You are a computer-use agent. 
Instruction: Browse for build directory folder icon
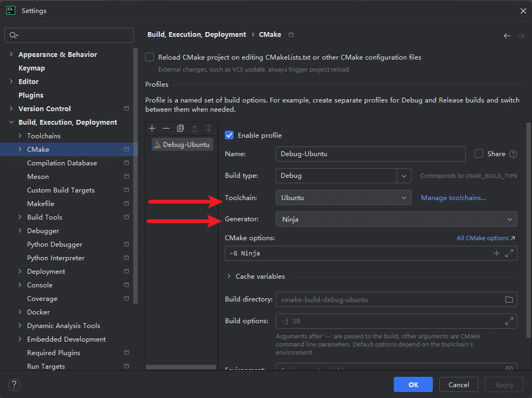(x=509, y=299)
